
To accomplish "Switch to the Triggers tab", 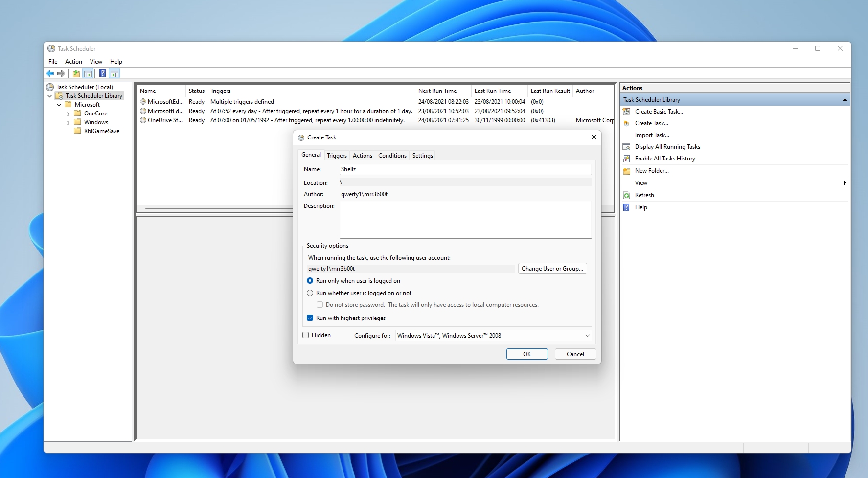I will 337,156.
